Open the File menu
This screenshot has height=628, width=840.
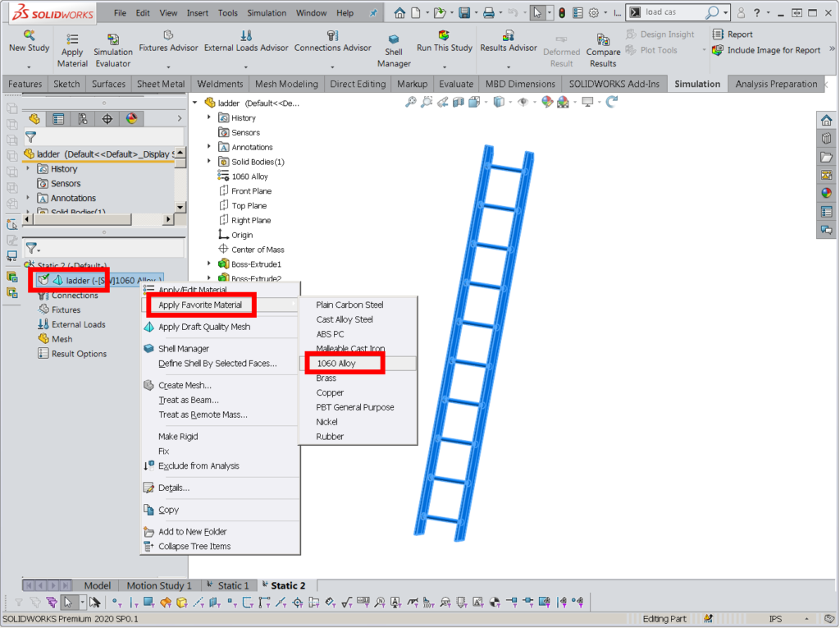[120, 13]
